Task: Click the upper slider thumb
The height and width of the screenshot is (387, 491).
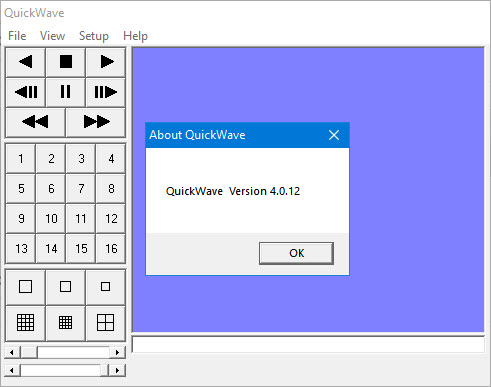Action: [x=29, y=352]
